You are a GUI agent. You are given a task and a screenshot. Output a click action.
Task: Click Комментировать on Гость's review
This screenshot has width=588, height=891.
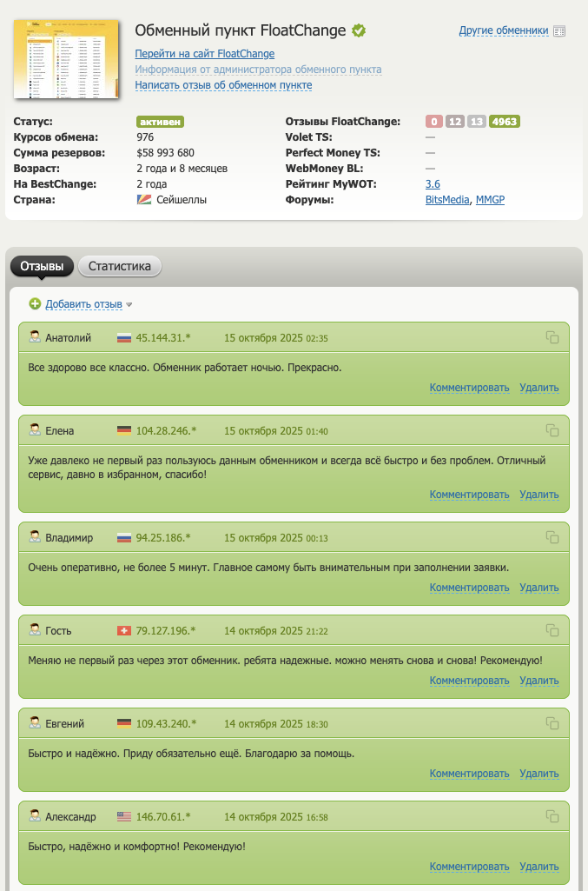[469, 681]
